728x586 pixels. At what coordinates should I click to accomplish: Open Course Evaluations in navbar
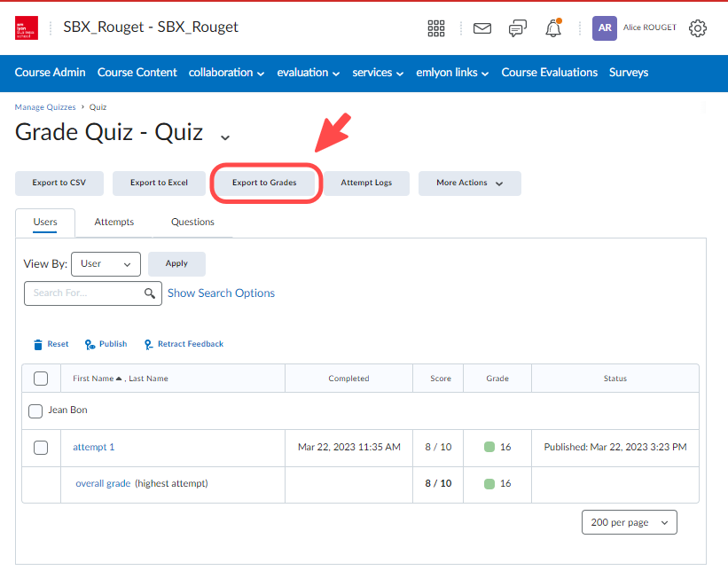549,73
